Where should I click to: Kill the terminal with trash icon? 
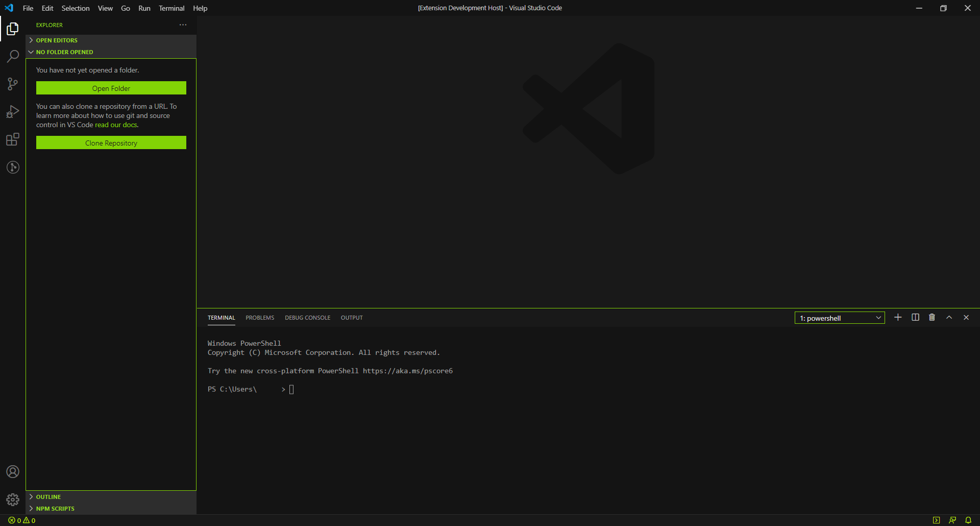point(932,317)
